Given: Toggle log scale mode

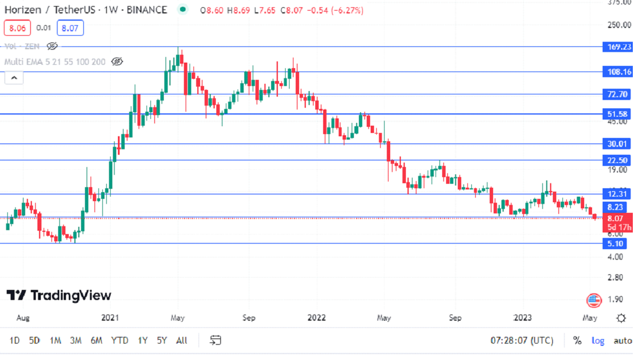Looking at the screenshot, I should click(x=598, y=340).
